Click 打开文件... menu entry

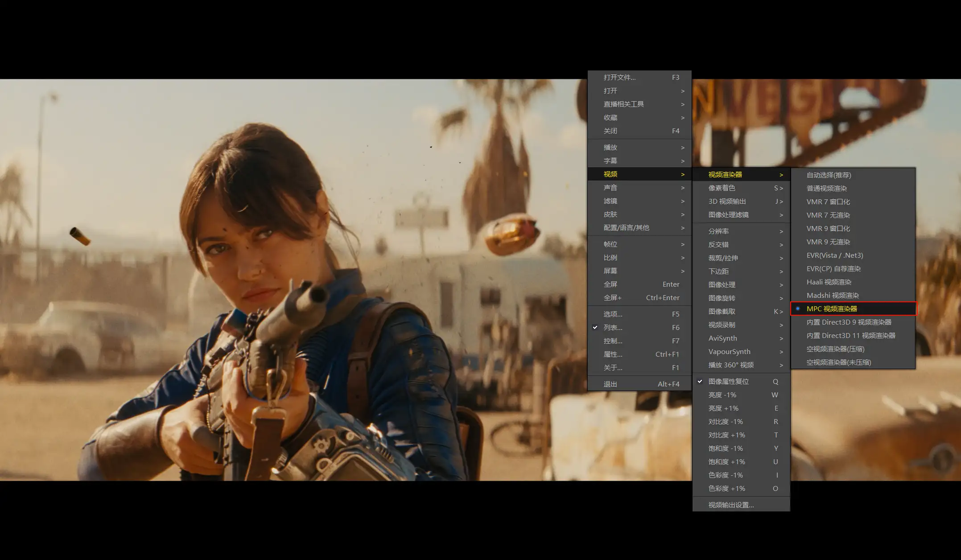[x=619, y=77]
